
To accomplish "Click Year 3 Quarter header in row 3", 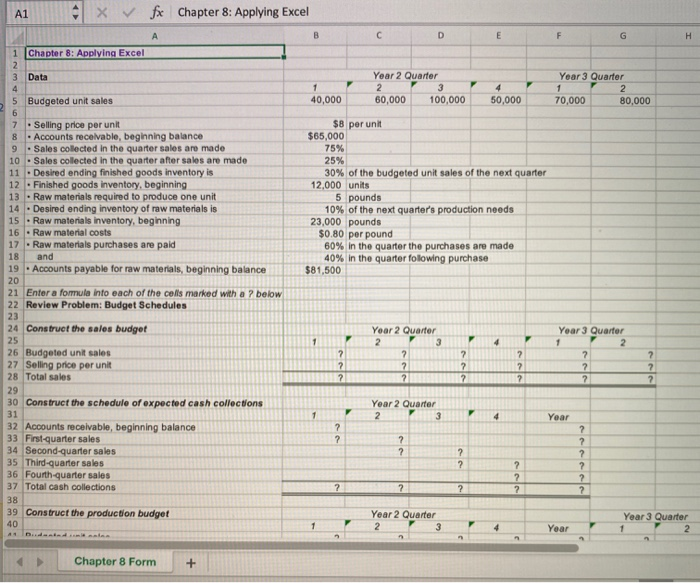I will coord(591,76).
